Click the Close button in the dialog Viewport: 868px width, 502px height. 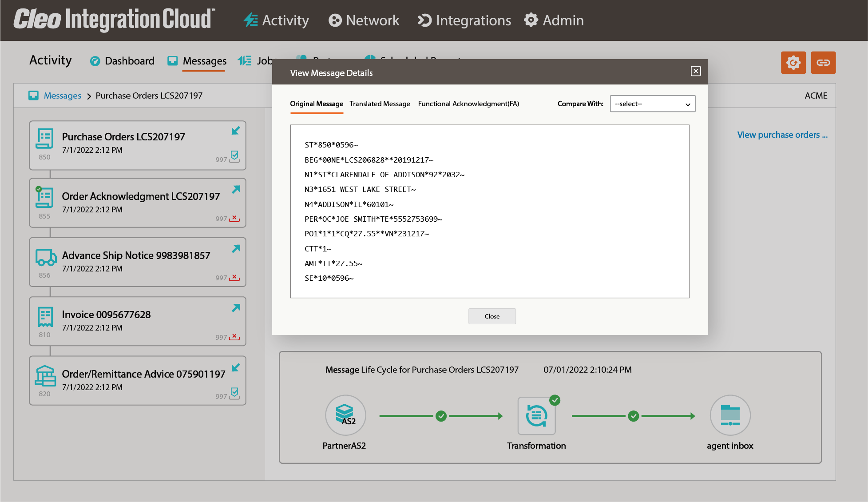[492, 316]
